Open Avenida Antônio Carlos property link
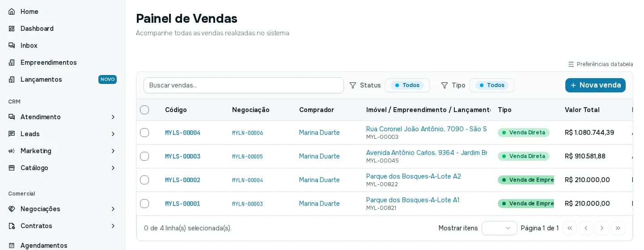This screenshot has height=250, width=644. pyautogui.click(x=427, y=153)
